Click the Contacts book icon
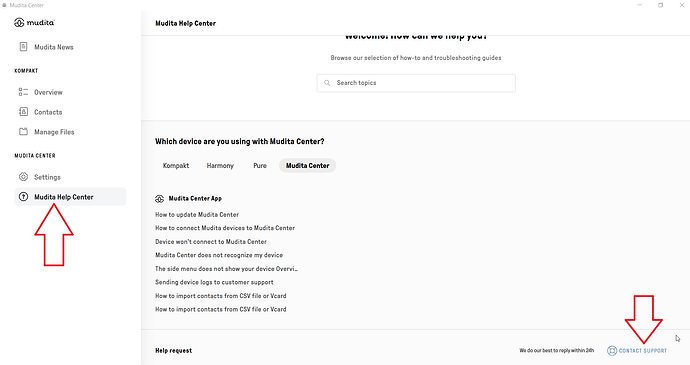The height and width of the screenshot is (365, 690). click(x=23, y=112)
